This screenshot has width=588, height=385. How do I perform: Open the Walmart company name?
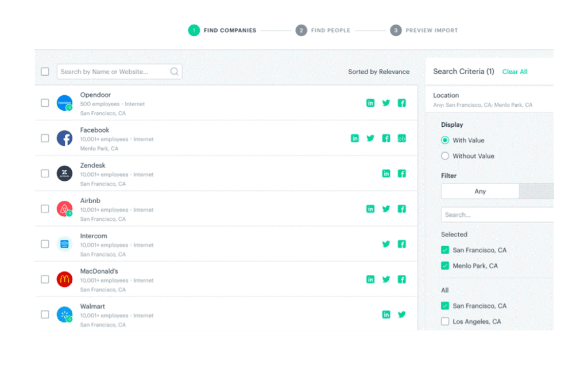pyautogui.click(x=92, y=306)
